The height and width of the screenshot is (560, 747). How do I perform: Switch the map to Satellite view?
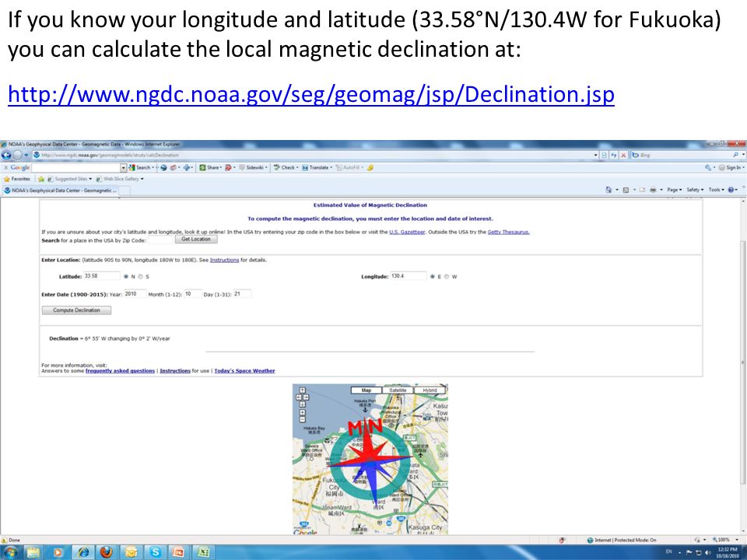coord(398,390)
